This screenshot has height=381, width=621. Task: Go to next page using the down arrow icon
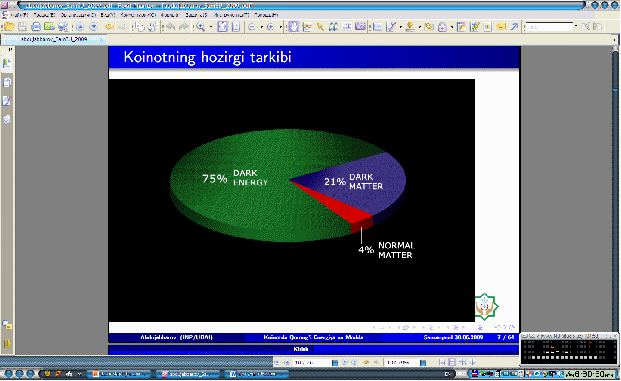pos(93,27)
